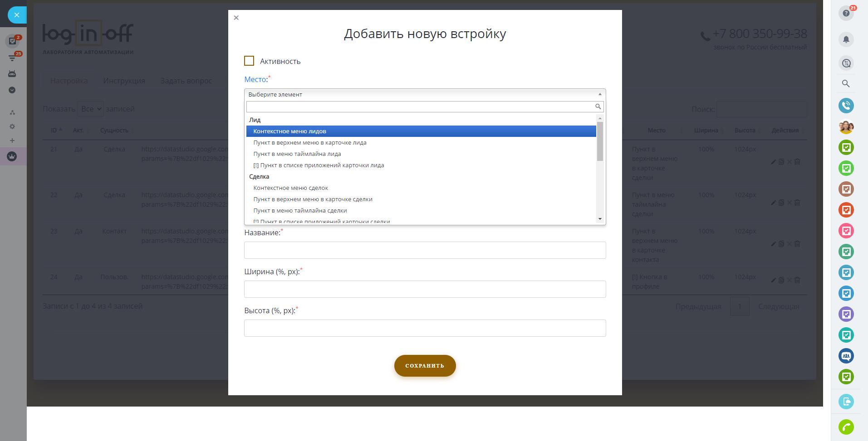Click pagination page 1 button
The image size is (868, 441).
[x=740, y=306]
